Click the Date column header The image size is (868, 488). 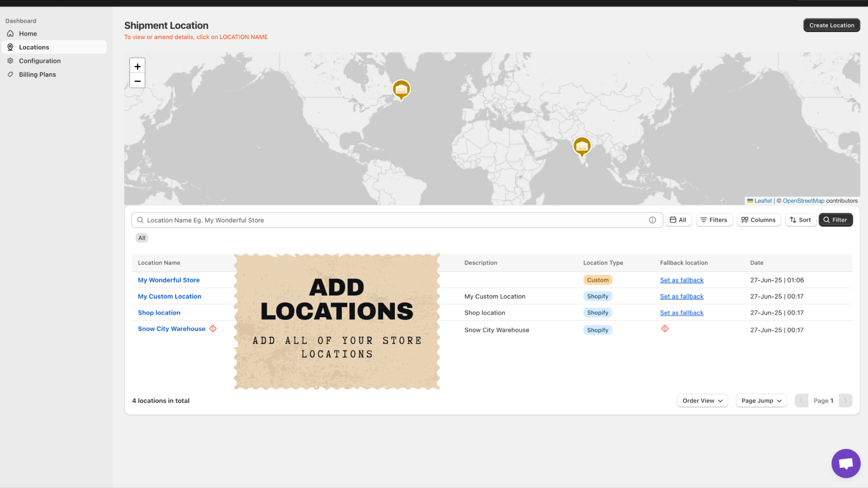(x=757, y=263)
